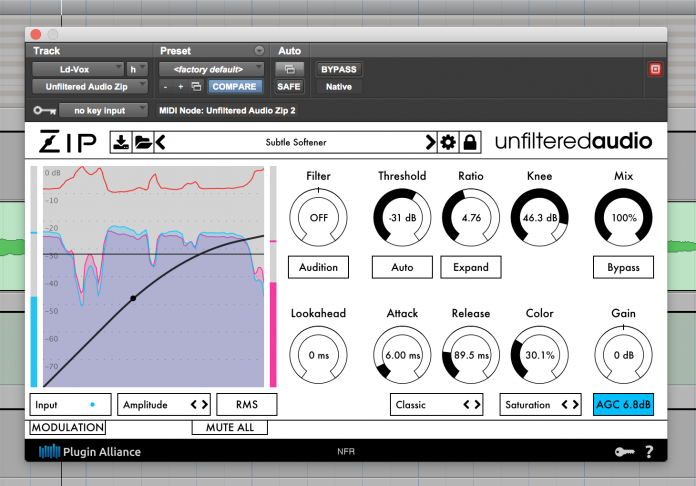This screenshot has height=486, width=696.
Task: Click the unfilteredaudio logo
Action: pyautogui.click(x=573, y=142)
